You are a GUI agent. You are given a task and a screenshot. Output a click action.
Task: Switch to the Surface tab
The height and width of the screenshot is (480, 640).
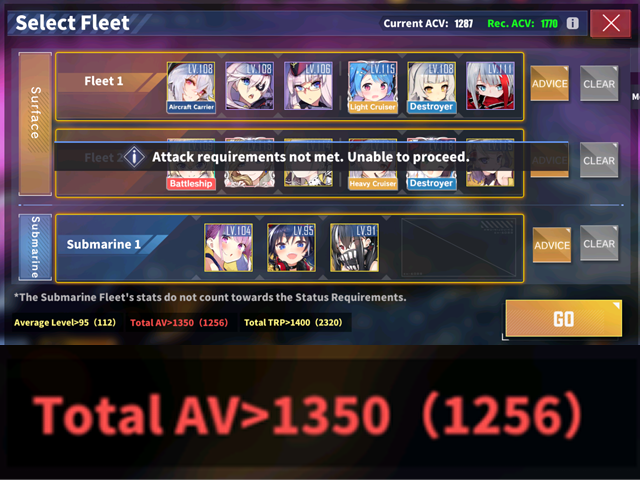click(x=35, y=124)
